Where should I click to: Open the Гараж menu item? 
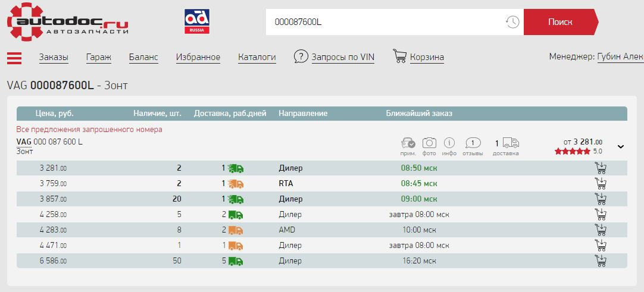pos(99,58)
